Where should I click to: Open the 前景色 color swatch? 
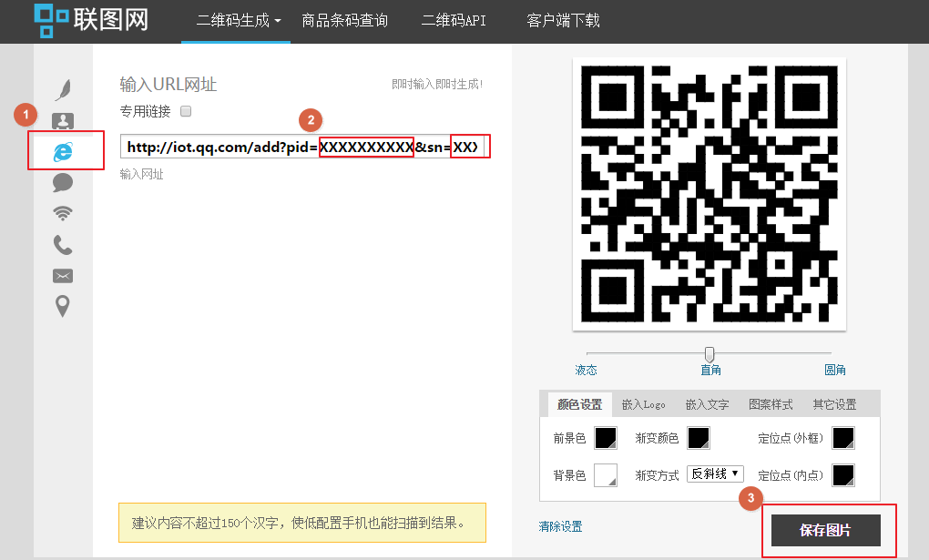point(606,439)
